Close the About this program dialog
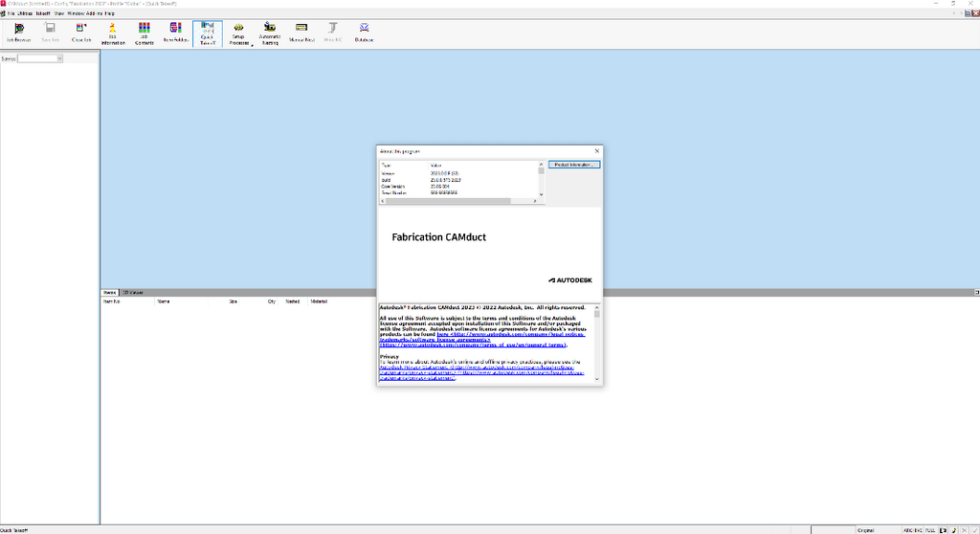The image size is (980, 534). point(597,150)
